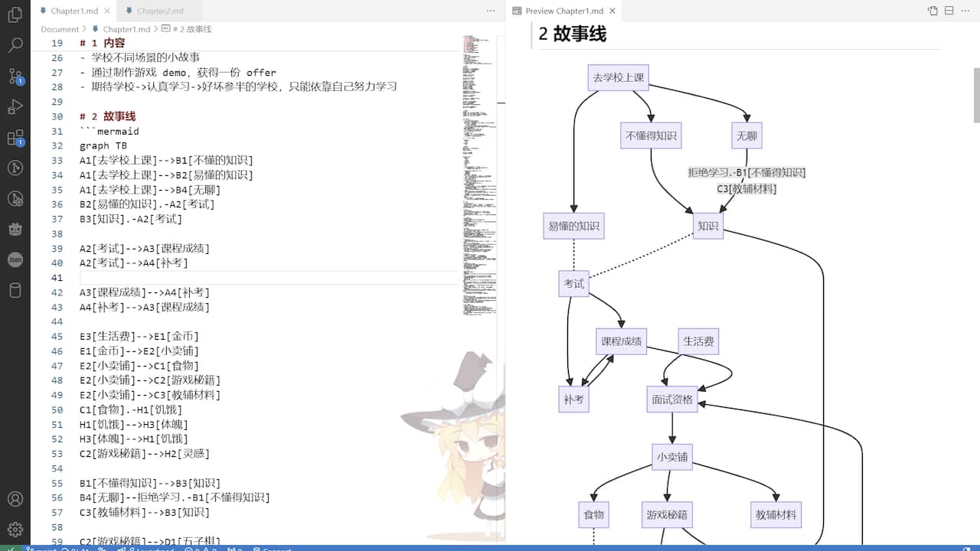Click the '课程成绩' node in preview diagram
The height and width of the screenshot is (551, 980).
(x=622, y=341)
